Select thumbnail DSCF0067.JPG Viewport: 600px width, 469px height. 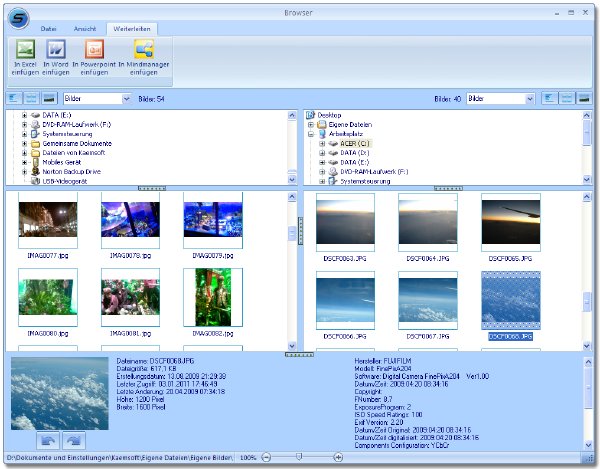428,300
